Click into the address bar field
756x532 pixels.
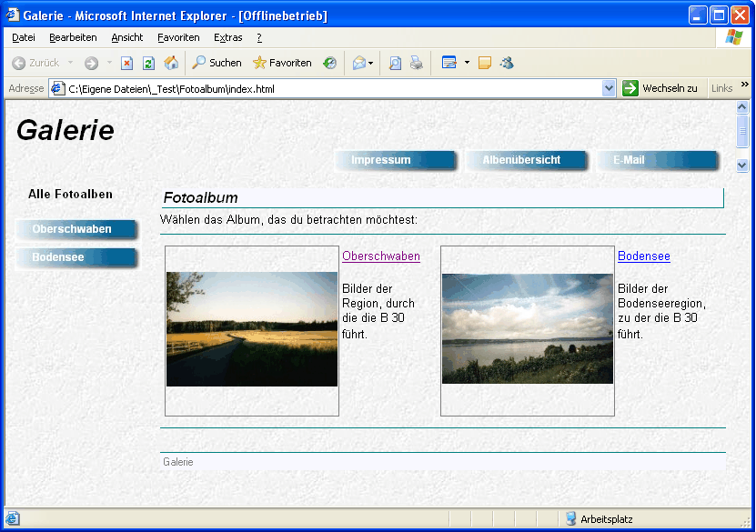[x=333, y=89]
